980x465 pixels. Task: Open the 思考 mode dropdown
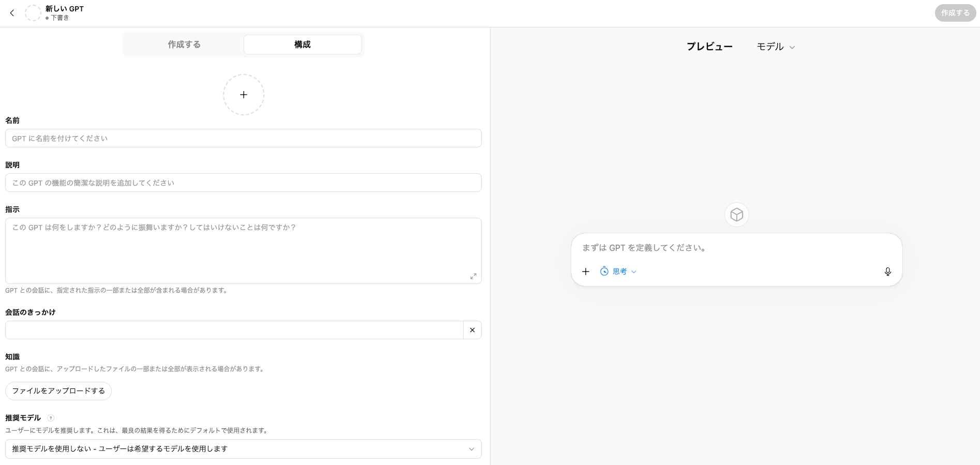coord(618,272)
